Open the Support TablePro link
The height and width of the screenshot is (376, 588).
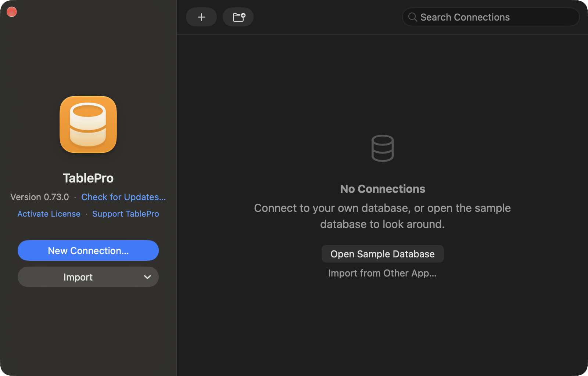126,214
